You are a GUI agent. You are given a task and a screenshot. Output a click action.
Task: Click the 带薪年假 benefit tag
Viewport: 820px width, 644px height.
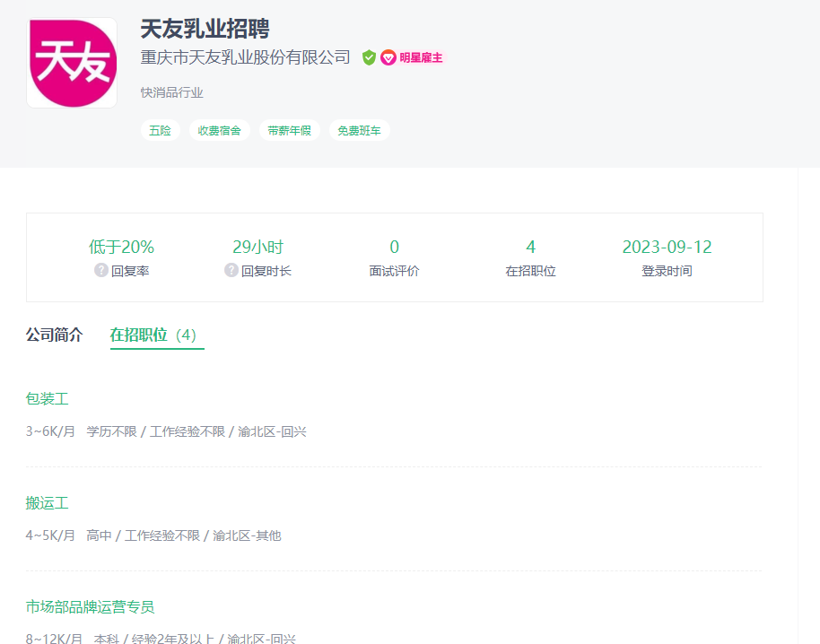290,130
